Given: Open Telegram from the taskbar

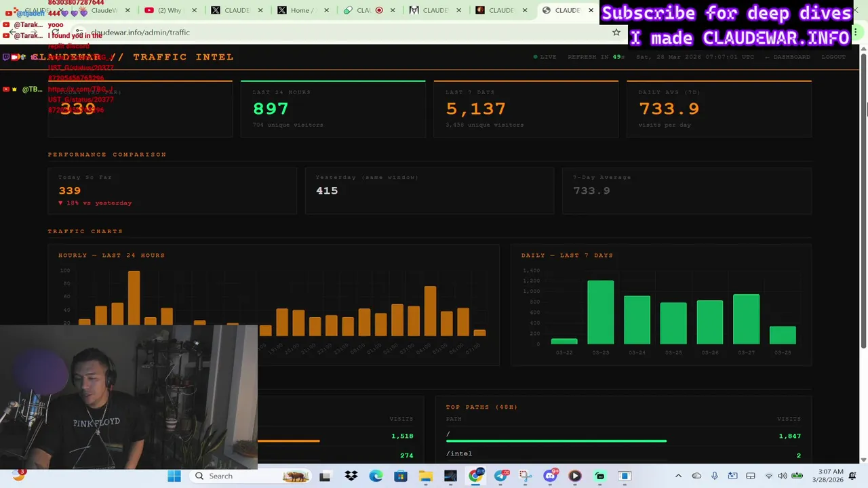Looking at the screenshot, I should tap(500, 476).
